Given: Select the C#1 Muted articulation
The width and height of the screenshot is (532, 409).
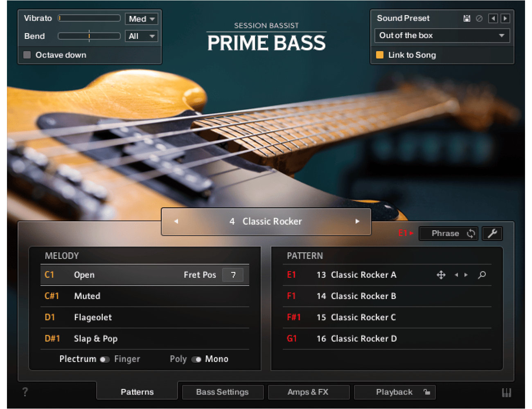Looking at the screenshot, I should tap(145, 296).
